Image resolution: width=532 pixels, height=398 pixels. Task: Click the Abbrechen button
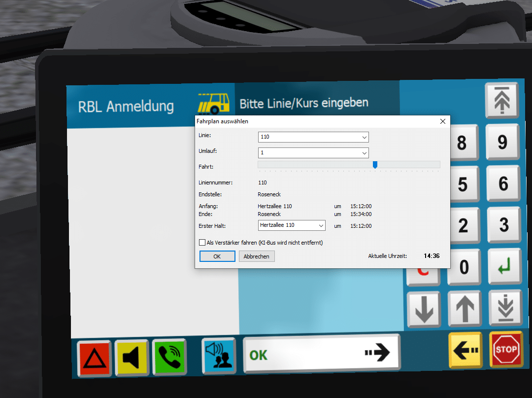[256, 256]
